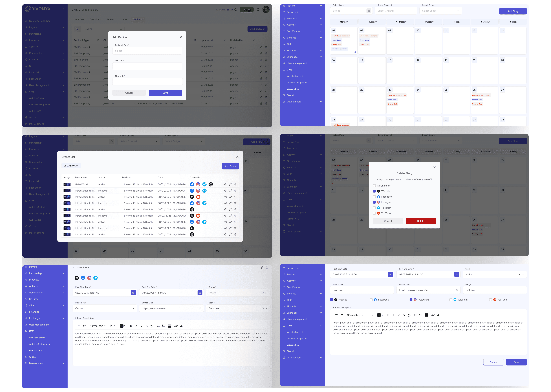551x392 pixels.
Task: Insert bullet list in the Buy Now story form
Action: [x=415, y=315]
